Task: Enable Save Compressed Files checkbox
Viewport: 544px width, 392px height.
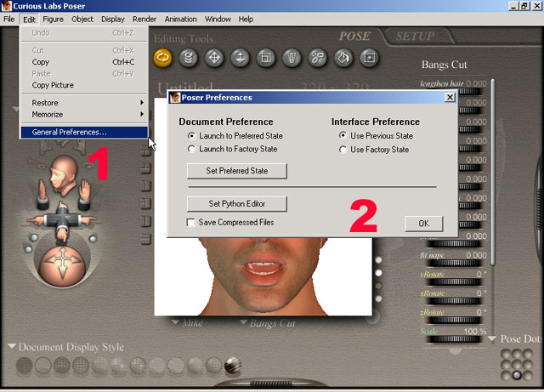Action: pyautogui.click(x=230, y=222)
